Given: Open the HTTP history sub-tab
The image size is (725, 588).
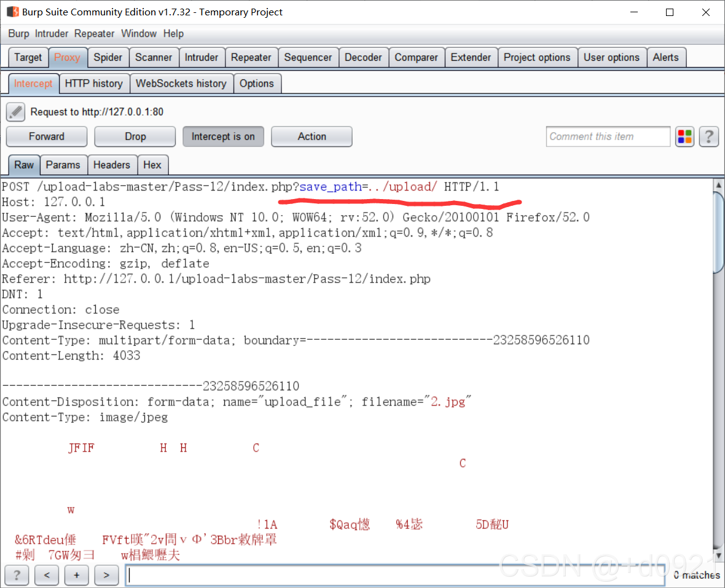Looking at the screenshot, I should (x=94, y=84).
